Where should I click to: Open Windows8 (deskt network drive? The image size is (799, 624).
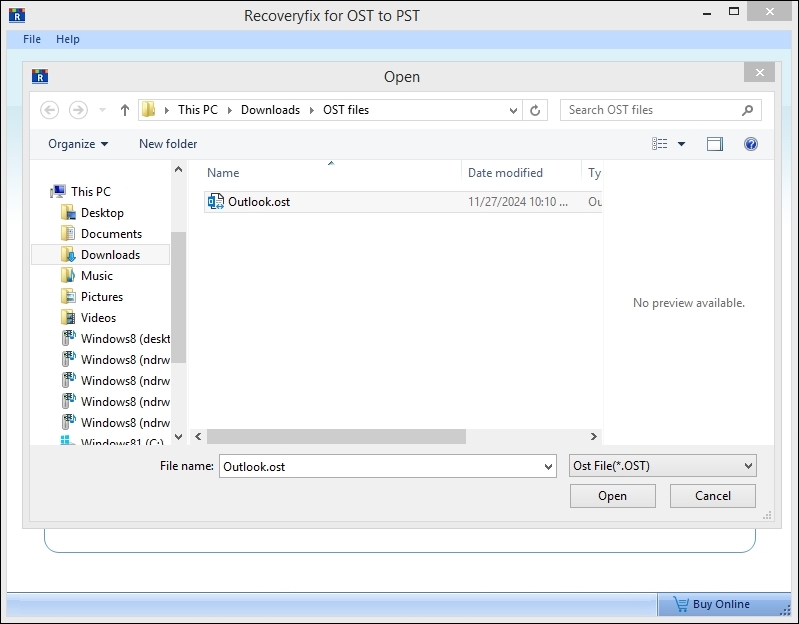(x=125, y=339)
